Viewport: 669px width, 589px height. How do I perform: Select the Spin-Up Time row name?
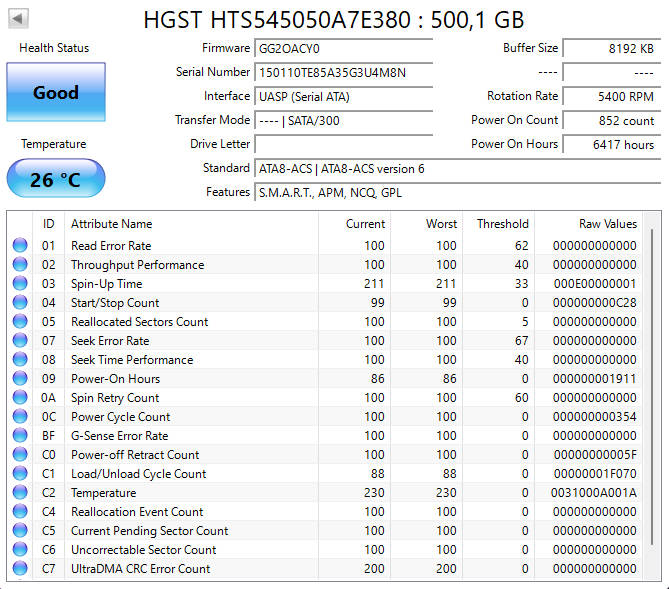pos(106,284)
